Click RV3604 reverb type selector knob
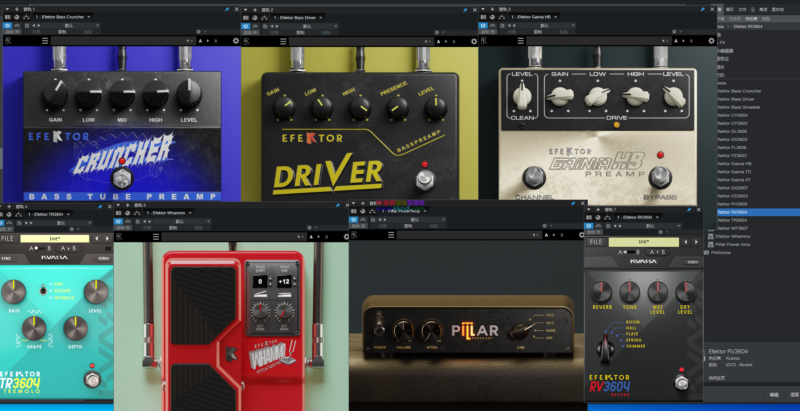The image size is (800, 411). [606, 349]
